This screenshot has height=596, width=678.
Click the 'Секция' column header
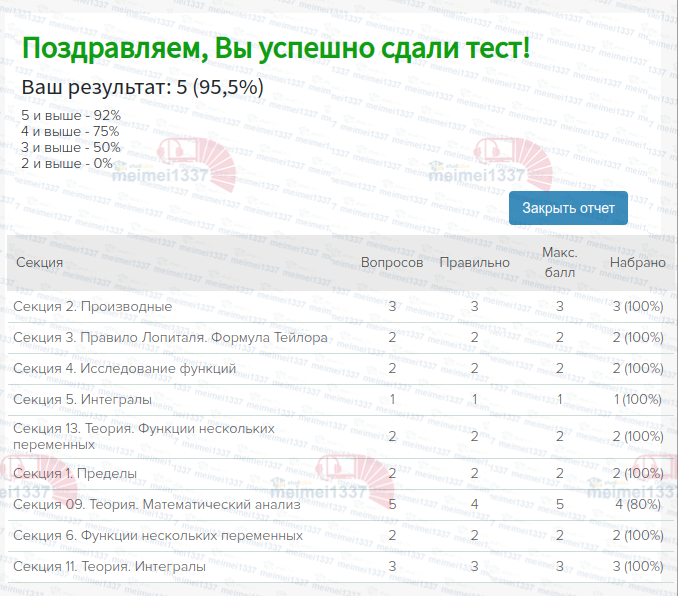(39, 263)
